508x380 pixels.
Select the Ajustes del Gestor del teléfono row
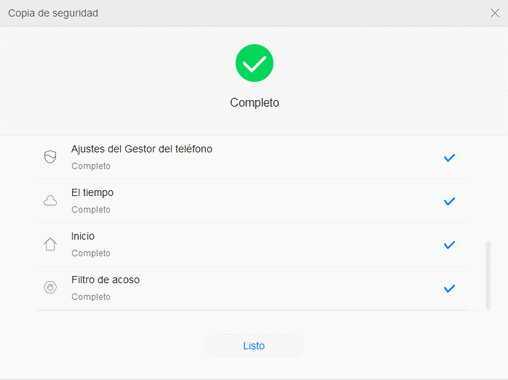coord(252,157)
